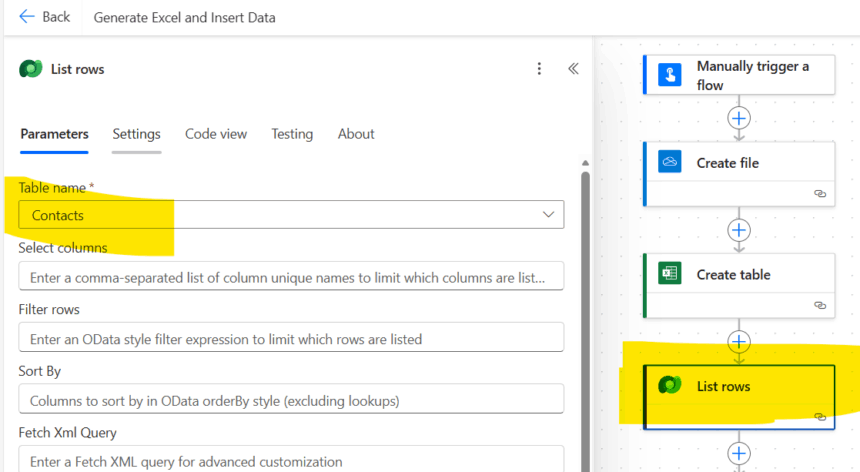This screenshot has height=472, width=860.
Task: Click the Dataverse icon on List rows step
Action: tap(670, 386)
